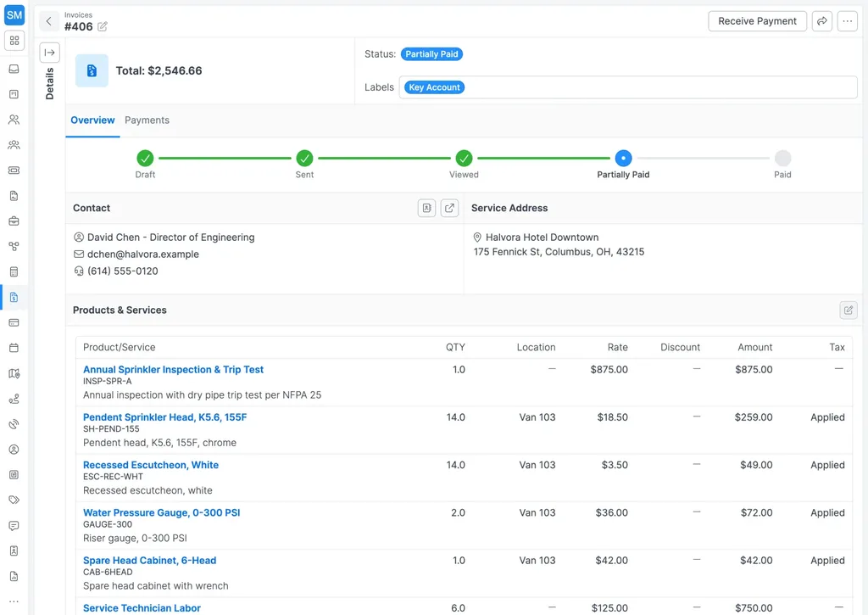Open the three-dot more actions menu
Screen dimensions: 868x615
848,21
